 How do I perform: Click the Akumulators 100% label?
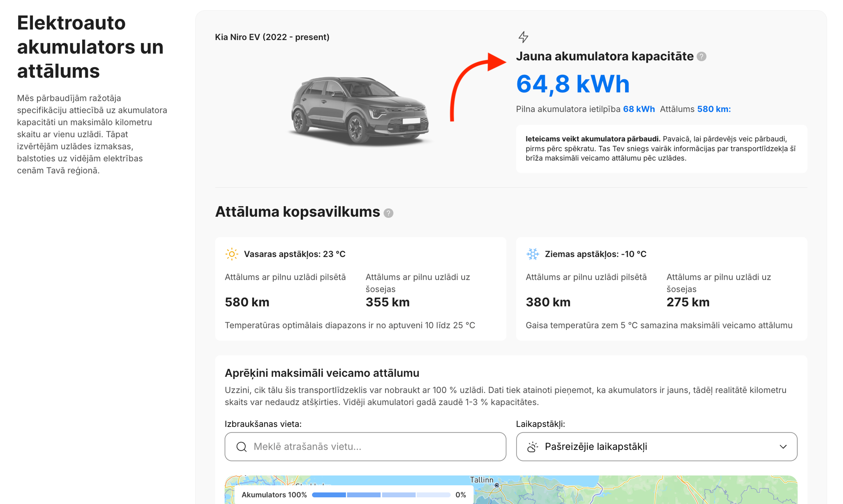click(274, 495)
